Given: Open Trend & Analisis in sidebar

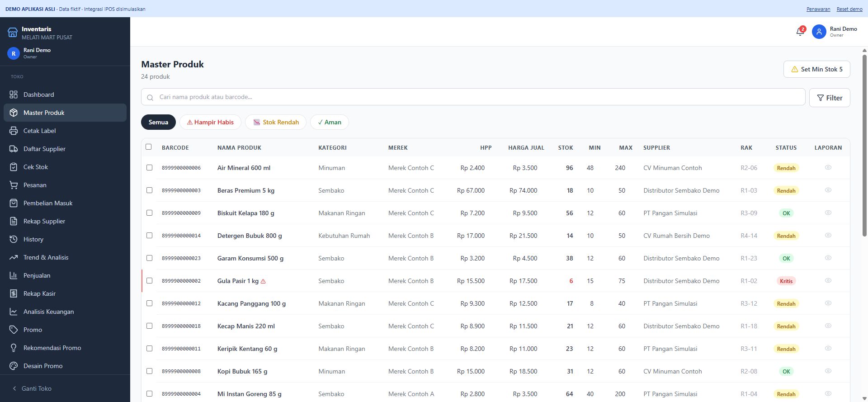Looking at the screenshot, I should [x=65, y=257].
